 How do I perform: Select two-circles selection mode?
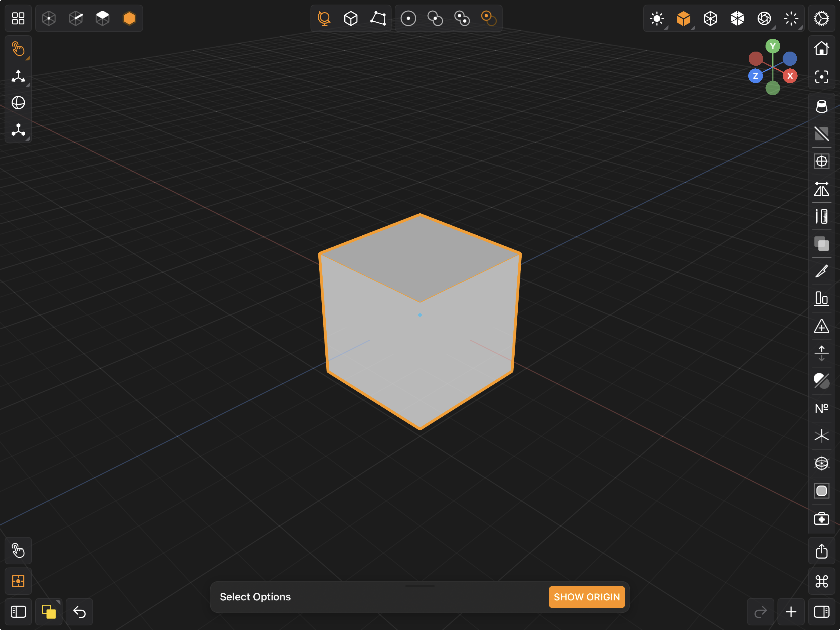coord(435,18)
